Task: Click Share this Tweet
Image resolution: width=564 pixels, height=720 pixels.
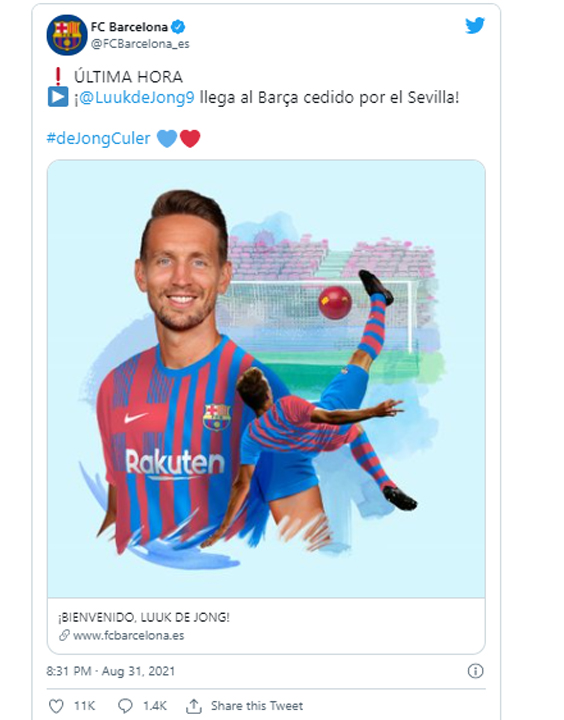Action: (257, 706)
